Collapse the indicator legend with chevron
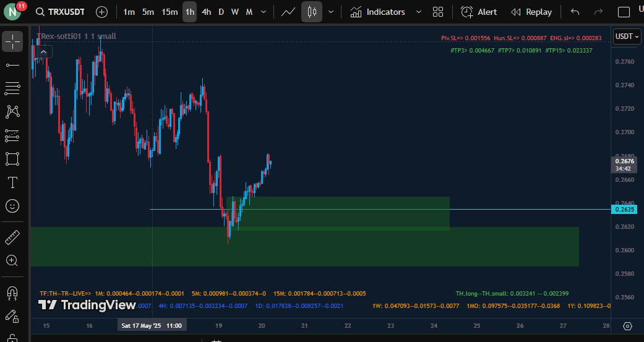 click(x=43, y=52)
